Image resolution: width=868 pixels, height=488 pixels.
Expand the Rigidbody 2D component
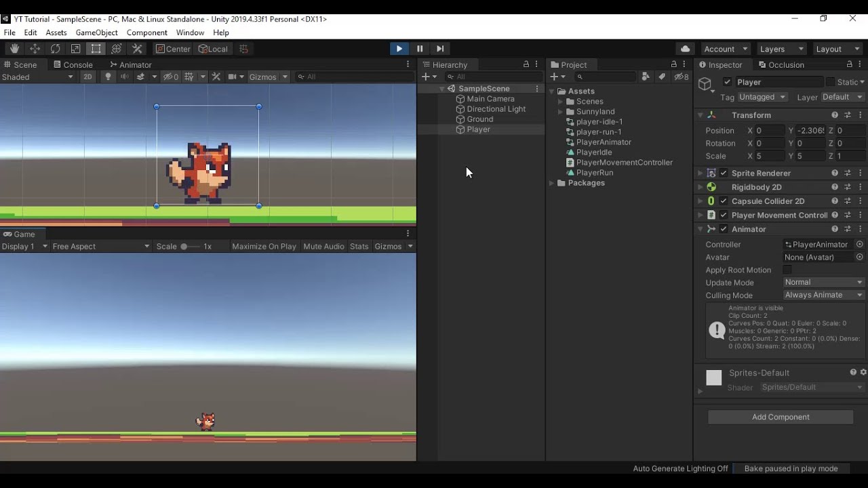point(701,187)
